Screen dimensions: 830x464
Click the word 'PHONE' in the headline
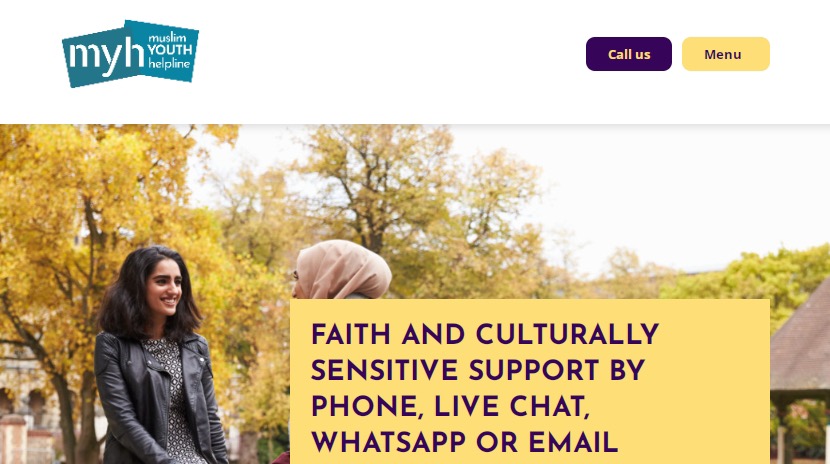[367, 407]
